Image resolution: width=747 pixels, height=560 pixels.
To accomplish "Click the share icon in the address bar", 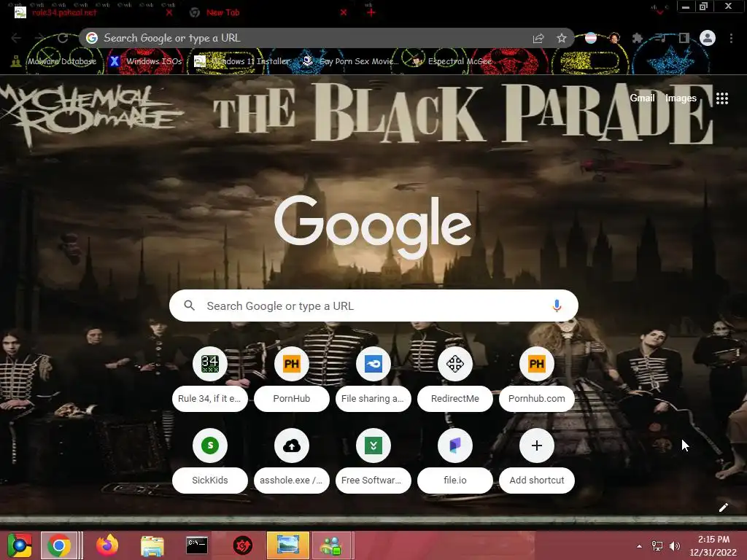I will (x=538, y=38).
